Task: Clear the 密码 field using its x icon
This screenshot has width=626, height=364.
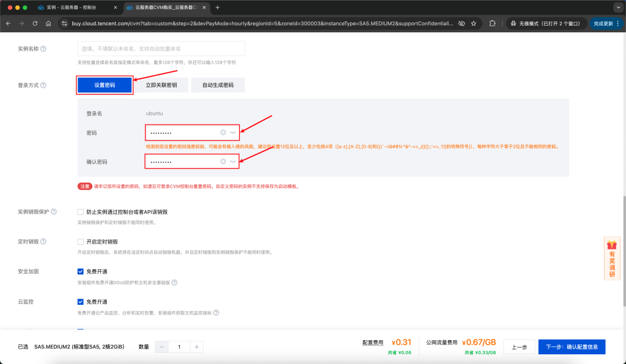Action: click(x=223, y=132)
